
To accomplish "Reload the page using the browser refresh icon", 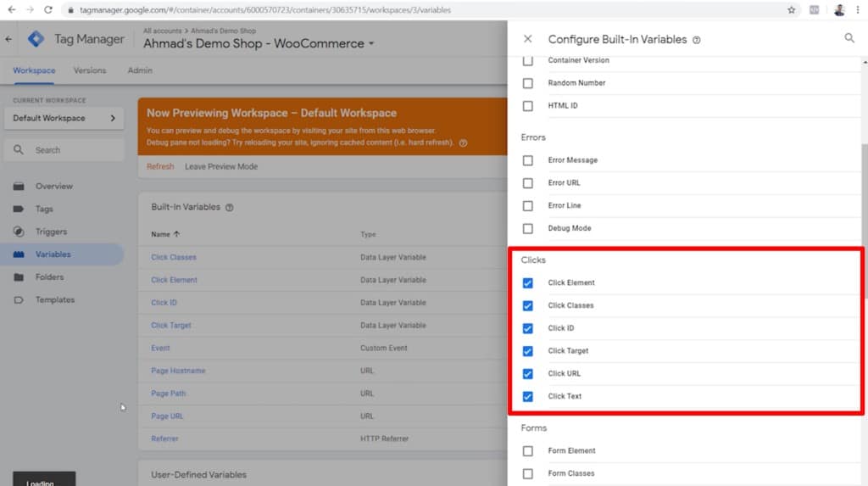I will (47, 10).
